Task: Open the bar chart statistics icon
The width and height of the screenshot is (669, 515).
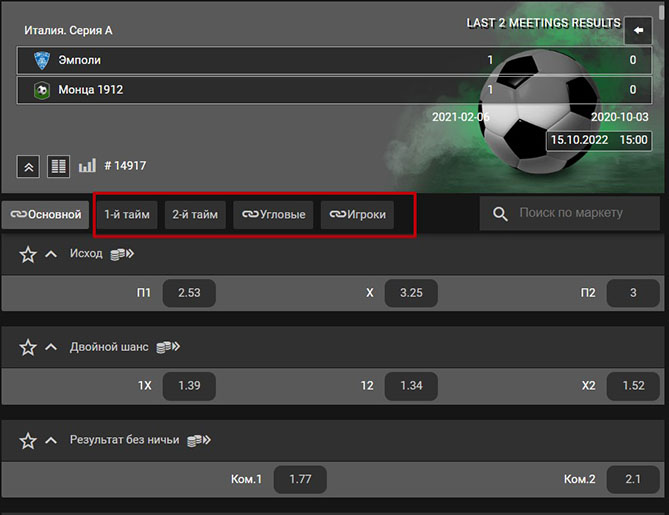Action: tap(87, 166)
